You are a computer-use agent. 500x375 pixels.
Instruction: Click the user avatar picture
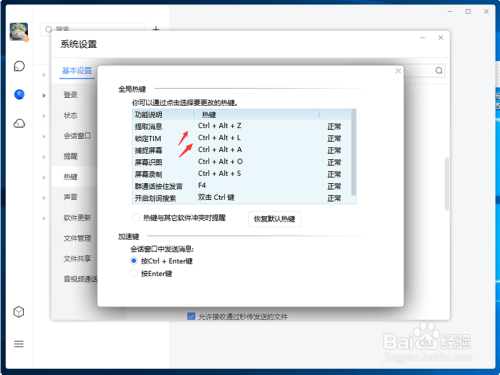[19, 32]
